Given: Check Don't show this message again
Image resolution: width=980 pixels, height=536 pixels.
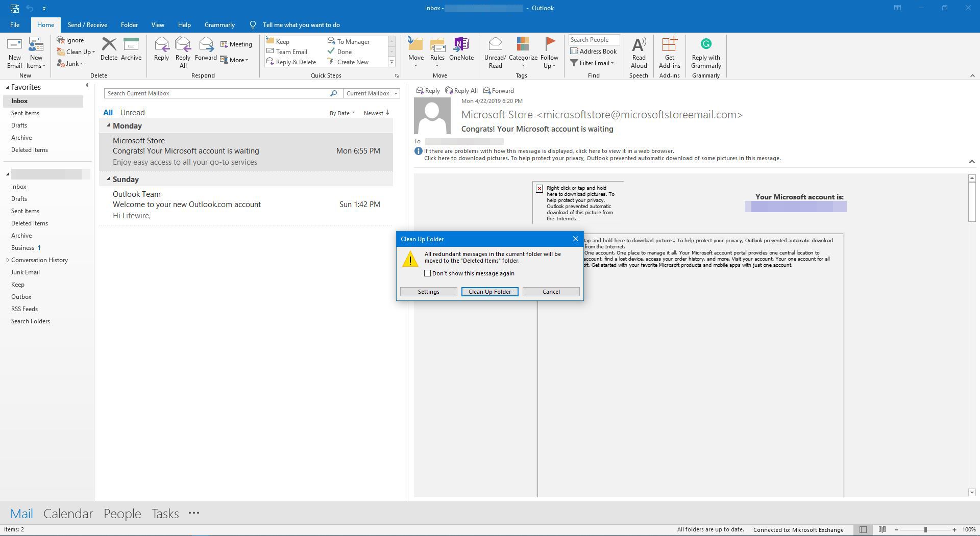Looking at the screenshot, I should [x=428, y=273].
